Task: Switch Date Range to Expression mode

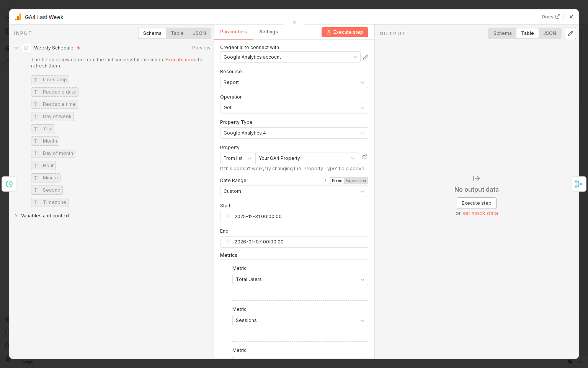Action: 356,181
